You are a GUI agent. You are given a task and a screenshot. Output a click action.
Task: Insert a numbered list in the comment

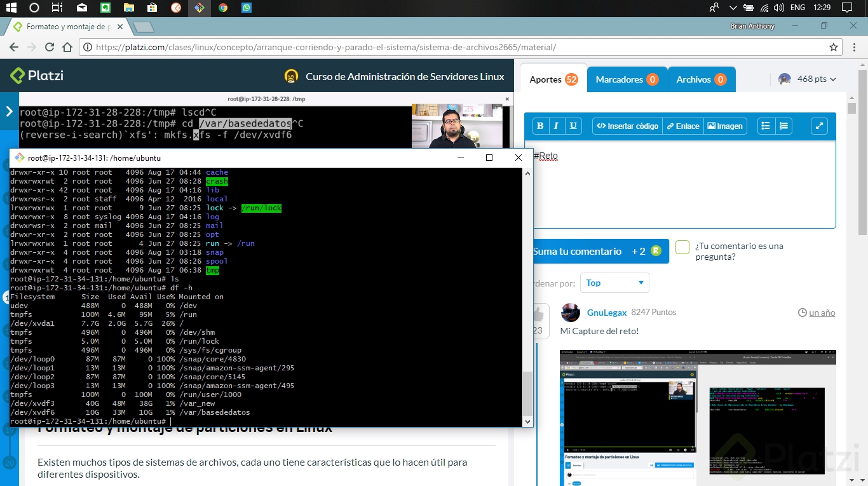click(783, 126)
